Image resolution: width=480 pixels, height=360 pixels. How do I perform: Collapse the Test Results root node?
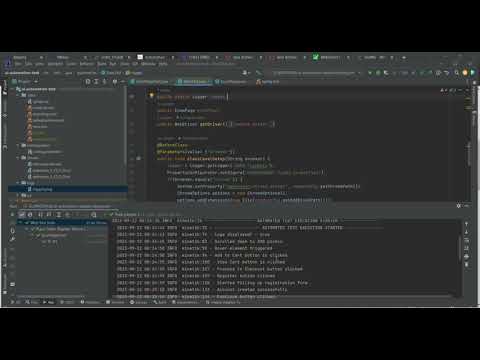[x=21, y=222]
